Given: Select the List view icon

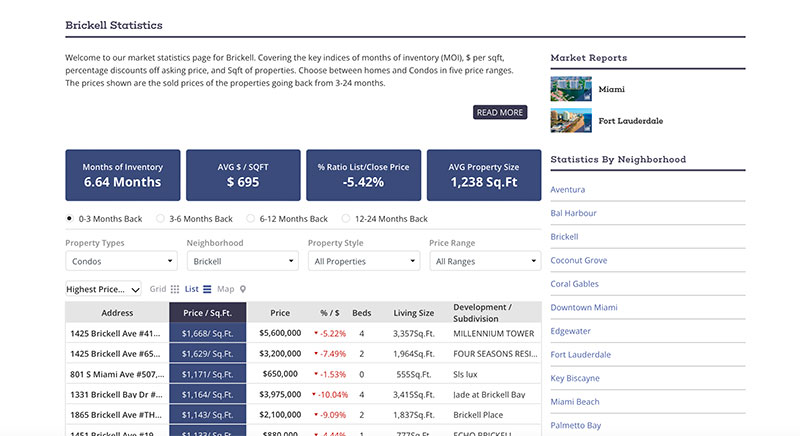Looking at the screenshot, I should [207, 289].
